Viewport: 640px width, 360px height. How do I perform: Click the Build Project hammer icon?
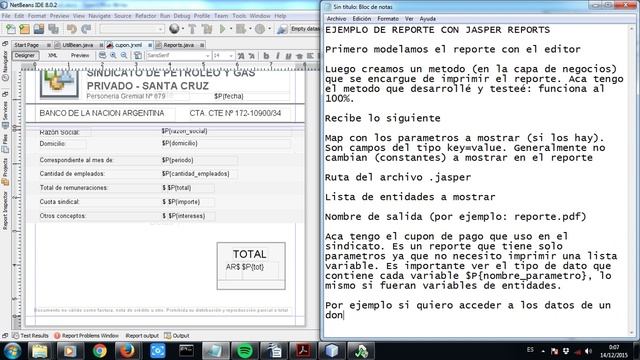(x=192, y=29)
